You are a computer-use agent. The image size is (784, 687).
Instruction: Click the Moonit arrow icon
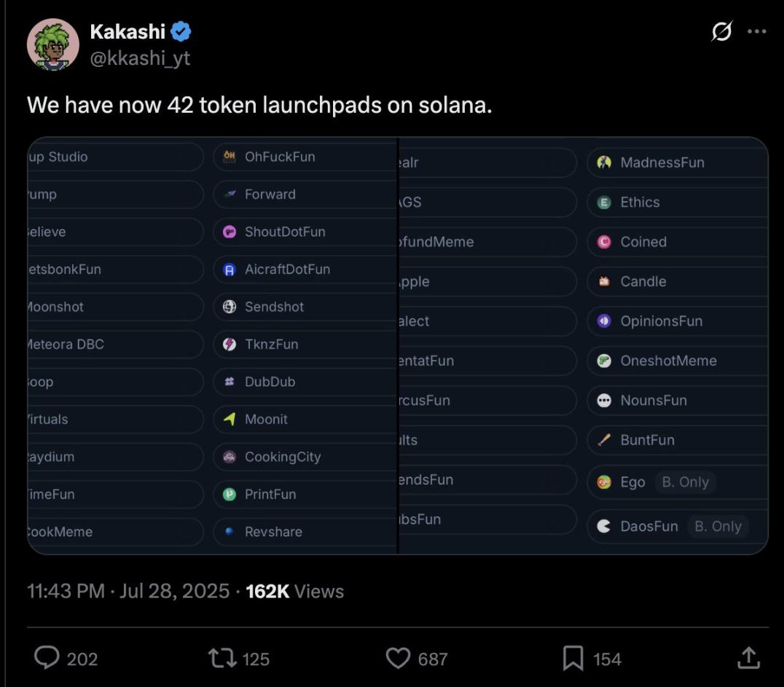click(230, 419)
